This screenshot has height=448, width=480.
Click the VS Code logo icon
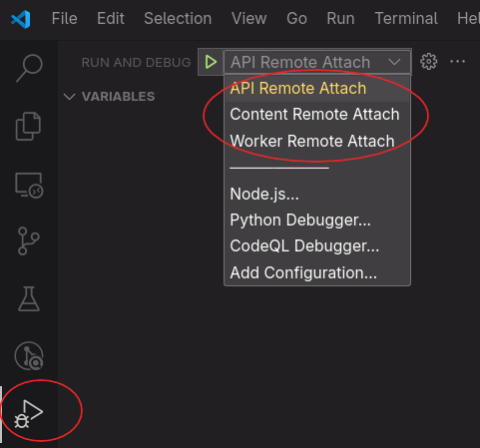(21, 19)
